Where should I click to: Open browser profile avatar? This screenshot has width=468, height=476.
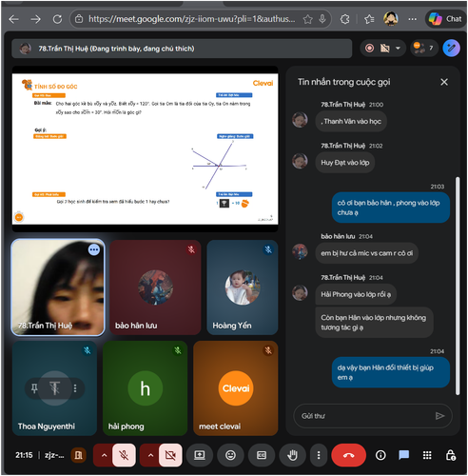[391, 19]
